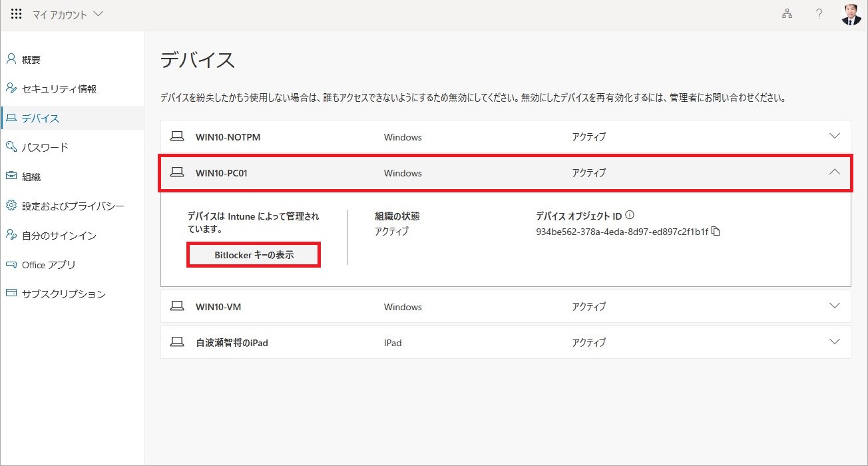The height and width of the screenshot is (466, 868).
Task: Click the laptop icon of WIN10-VM
Action: coord(176,306)
